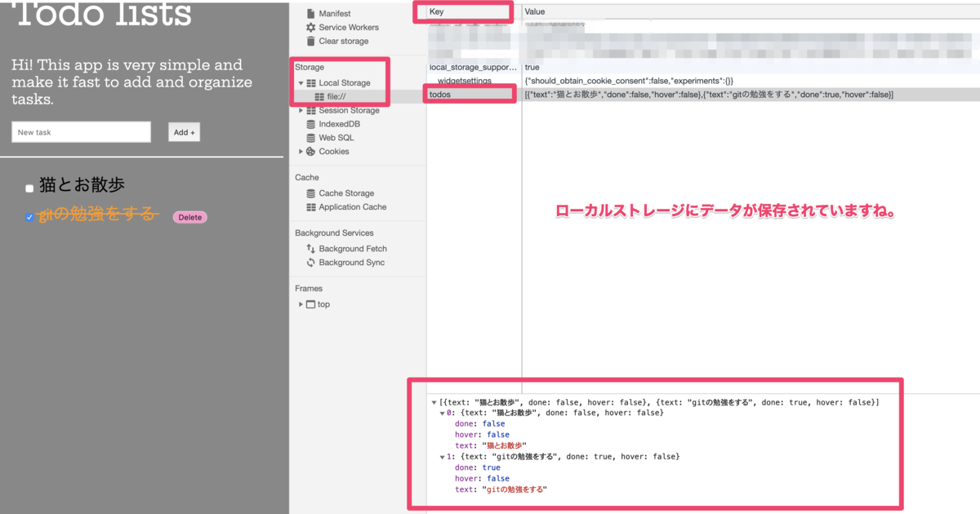The height and width of the screenshot is (514, 980).
Task: Uncheck the gitの勉強をする task checkbox
Action: [x=29, y=217]
